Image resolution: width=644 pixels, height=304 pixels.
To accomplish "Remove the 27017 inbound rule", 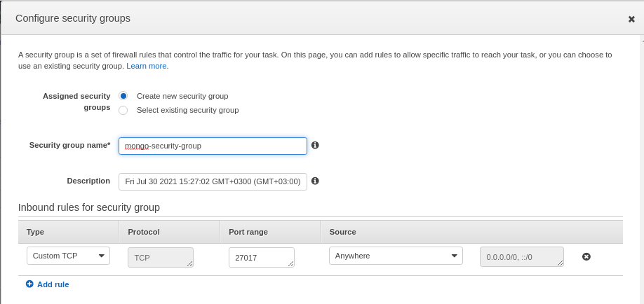I will [x=586, y=257].
